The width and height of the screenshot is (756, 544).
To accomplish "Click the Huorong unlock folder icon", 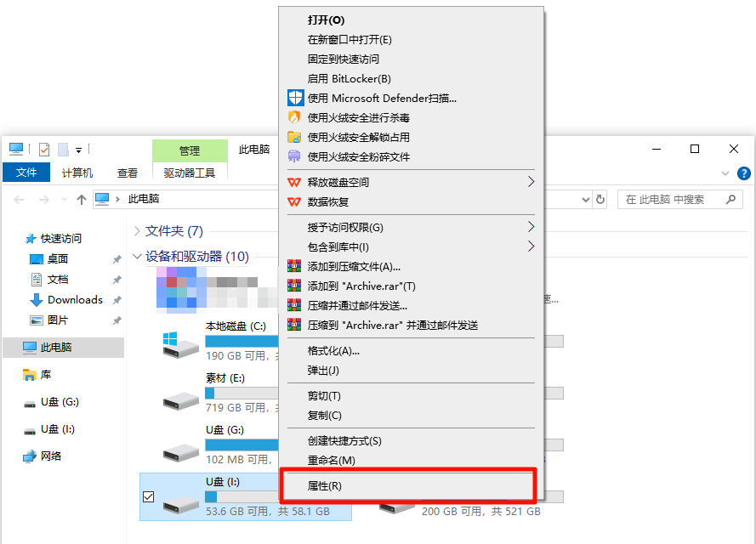I will pos(294,137).
